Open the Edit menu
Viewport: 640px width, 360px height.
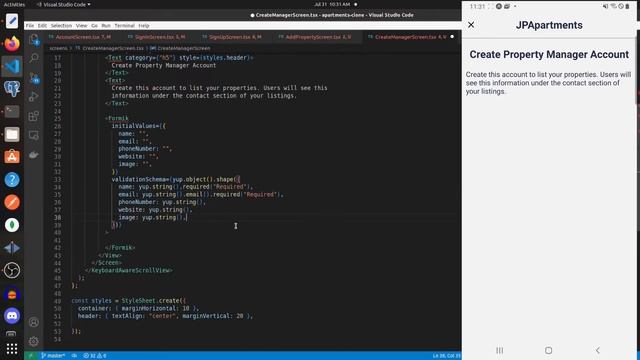click(42, 25)
